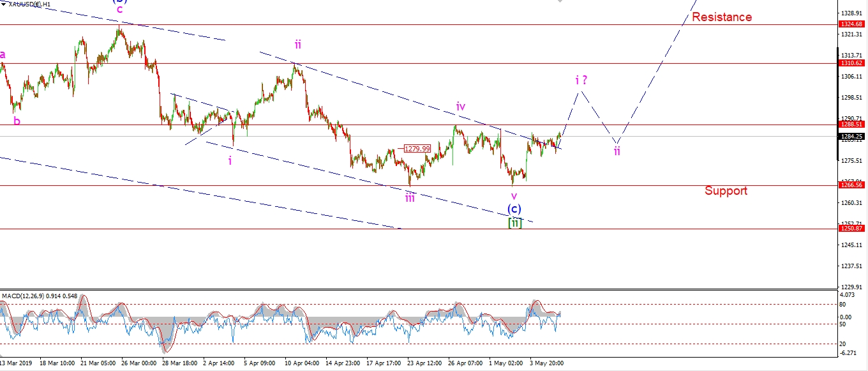Click the 1288.51 red price axis tag
Image resolution: width=868 pixels, height=371 pixels.
coord(851,125)
